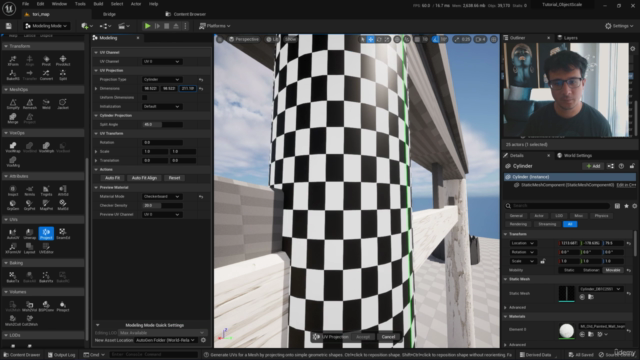640x360 pixels.
Task: Set Mobility to Static
Action: (x=569, y=270)
